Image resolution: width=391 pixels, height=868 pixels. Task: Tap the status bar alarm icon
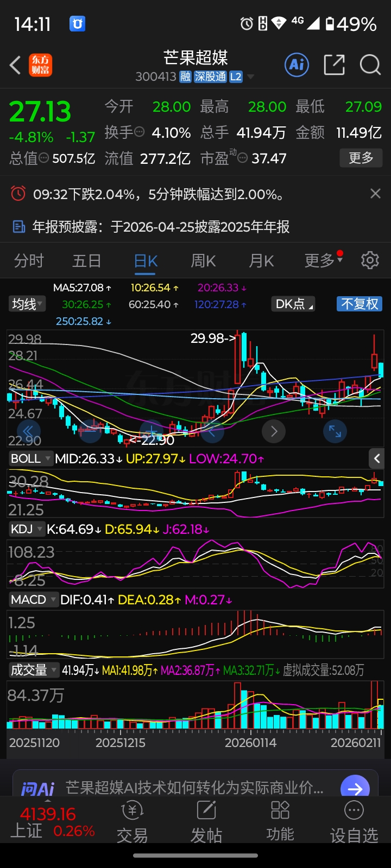coord(247,23)
